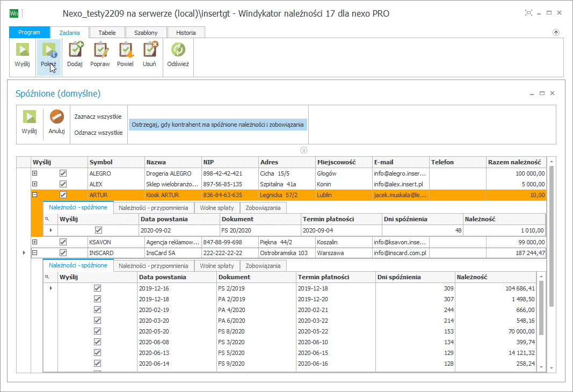The width and height of the screenshot is (573, 392).
Task: Click the Popraw edit task icon
Action: [100, 50]
